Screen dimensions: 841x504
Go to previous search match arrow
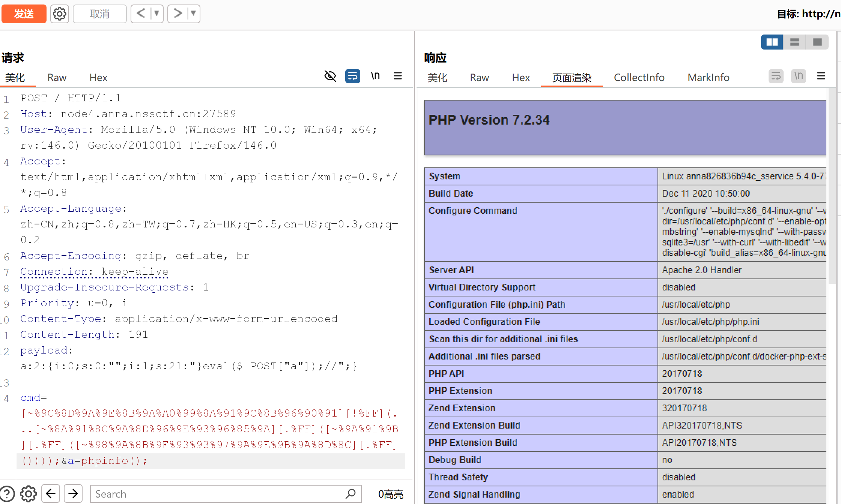coord(51,493)
